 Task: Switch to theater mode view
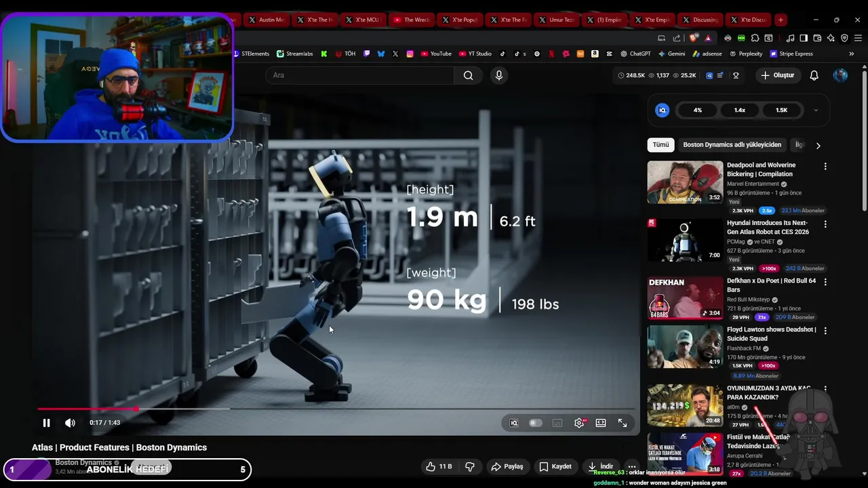pyautogui.click(x=601, y=423)
